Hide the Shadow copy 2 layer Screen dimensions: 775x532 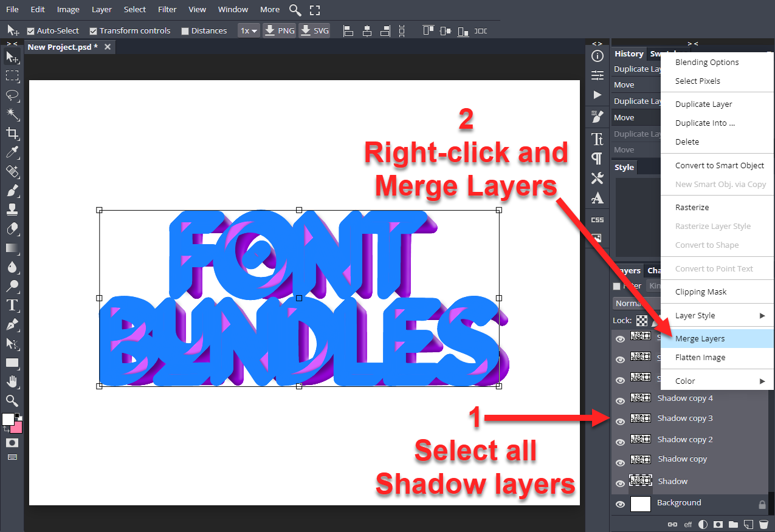pos(620,442)
